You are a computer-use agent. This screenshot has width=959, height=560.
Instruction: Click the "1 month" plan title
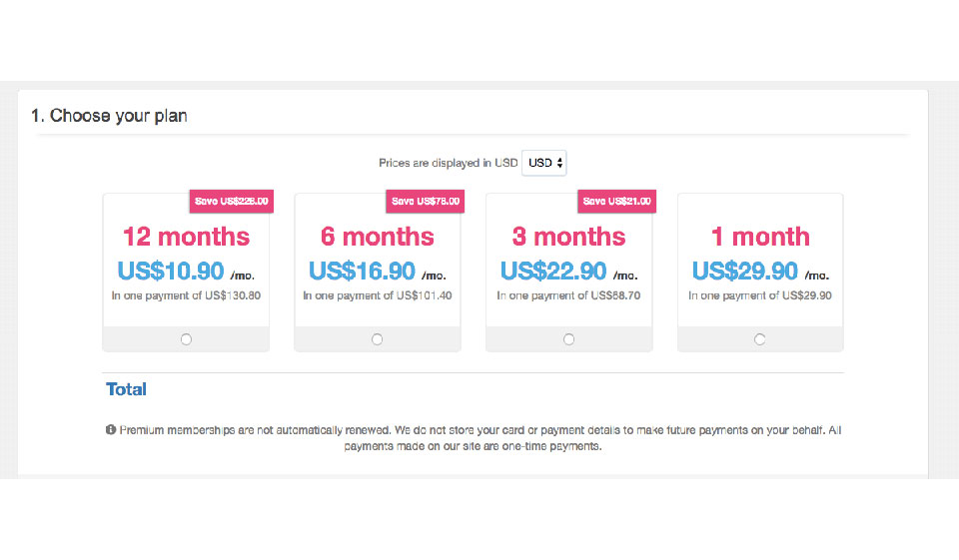click(760, 237)
